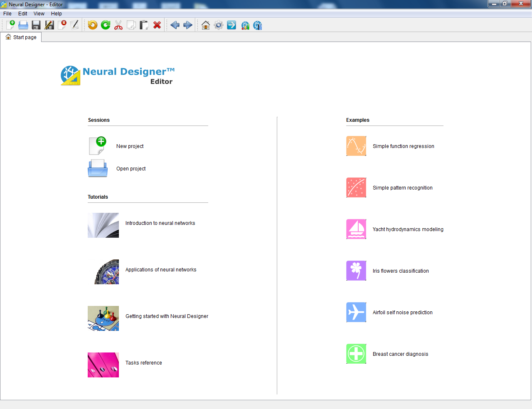Image resolution: width=532 pixels, height=409 pixels.
Task: Click the Close project toolbar icon
Action: click(x=62, y=25)
